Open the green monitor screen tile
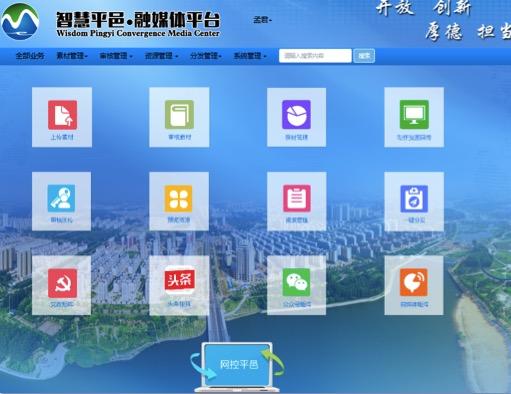 [x=414, y=117]
